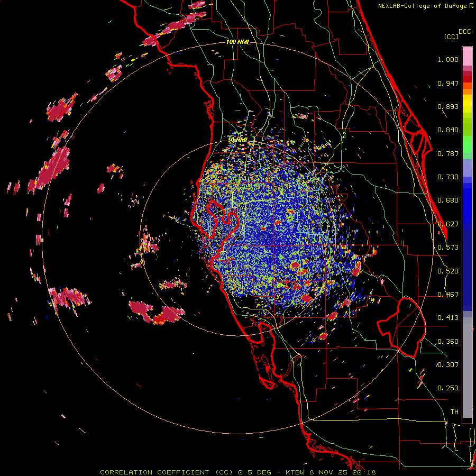The width and height of the screenshot is (476, 476).
Task: Click the KTBW radar site identifier
Action: pyautogui.click(x=295, y=472)
